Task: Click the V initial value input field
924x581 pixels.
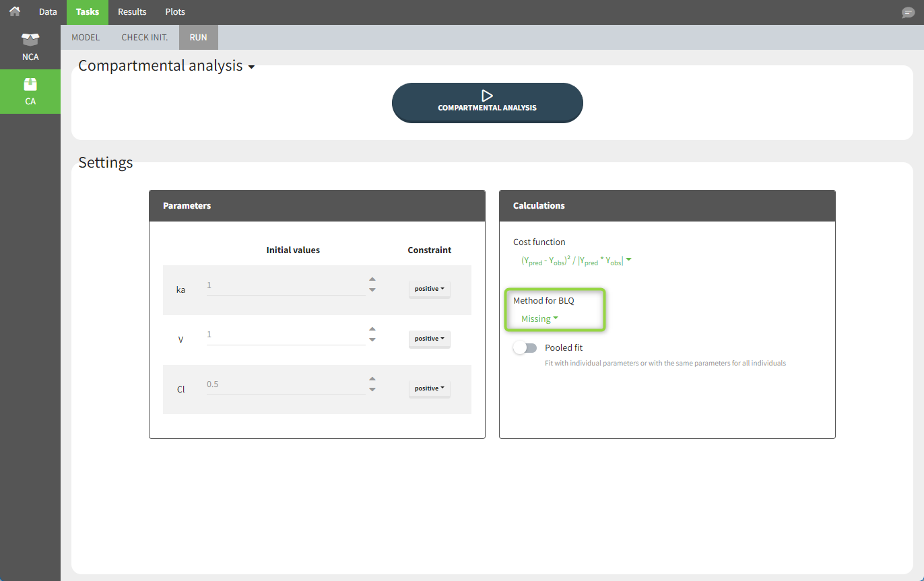Action: (286, 335)
